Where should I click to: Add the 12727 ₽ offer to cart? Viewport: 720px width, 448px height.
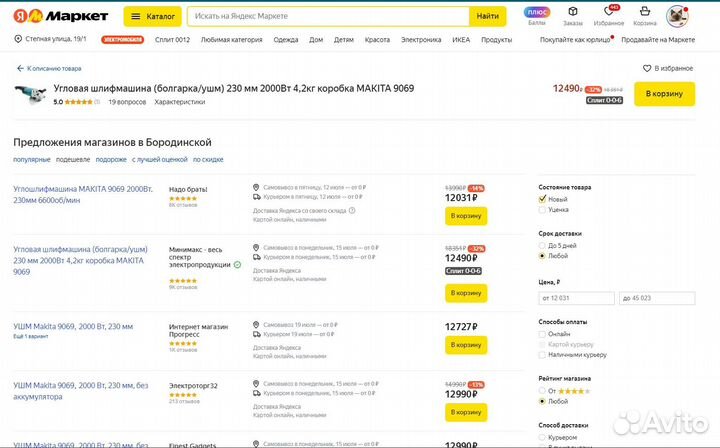466,345
